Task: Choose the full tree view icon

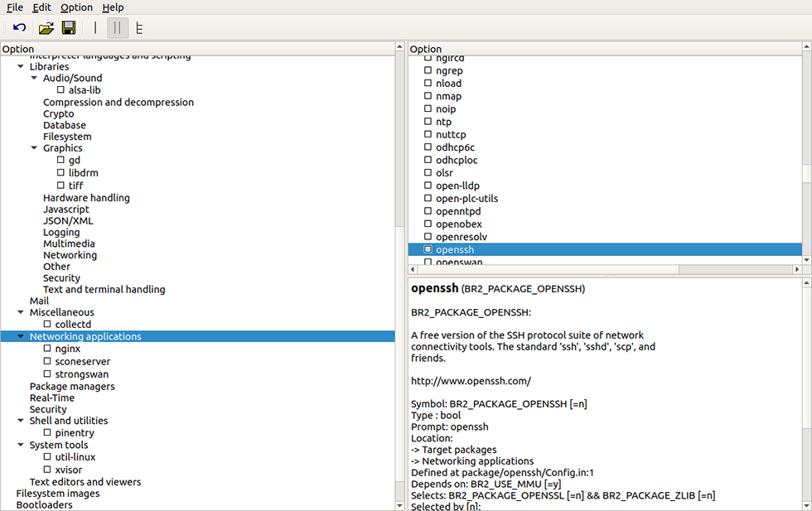Action: point(139,28)
